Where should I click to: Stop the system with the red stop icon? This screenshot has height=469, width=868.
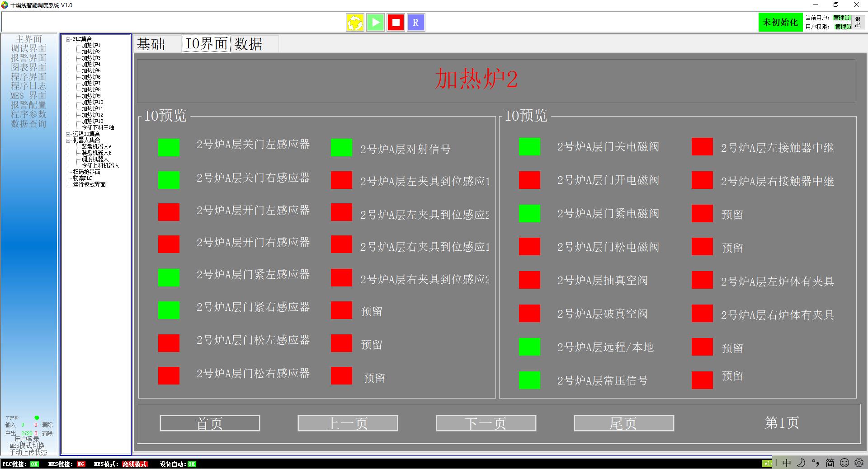396,22
